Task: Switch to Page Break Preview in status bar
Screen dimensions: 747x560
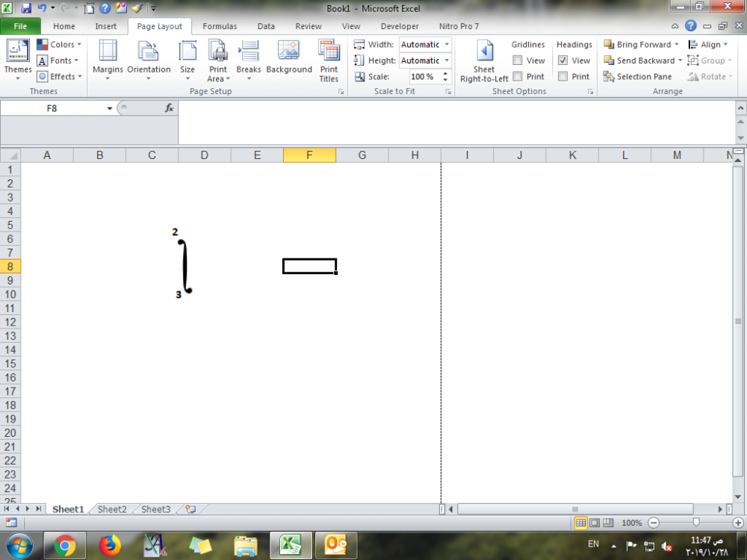Action: 608,523
